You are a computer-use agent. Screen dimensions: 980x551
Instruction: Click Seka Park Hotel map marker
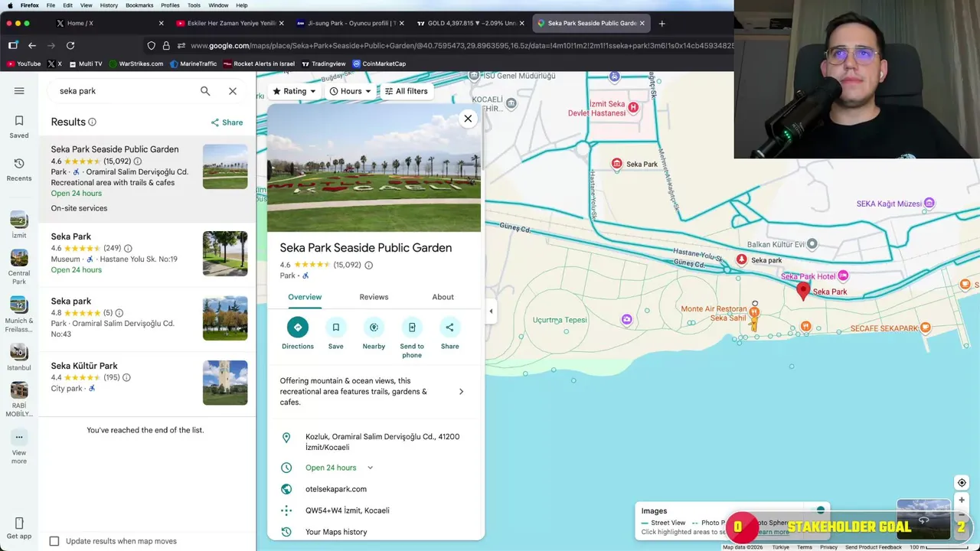click(843, 275)
